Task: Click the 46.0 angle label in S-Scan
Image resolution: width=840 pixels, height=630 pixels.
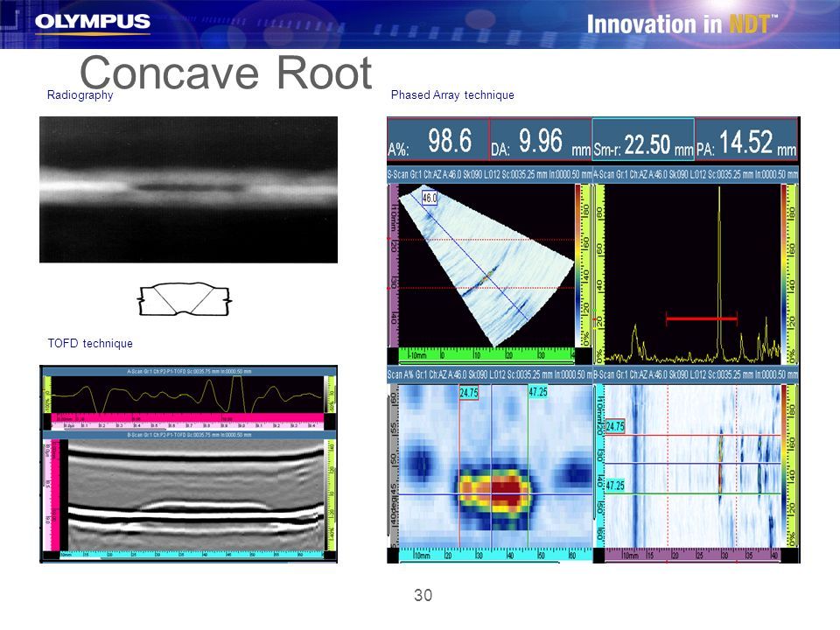Action: coord(429,199)
